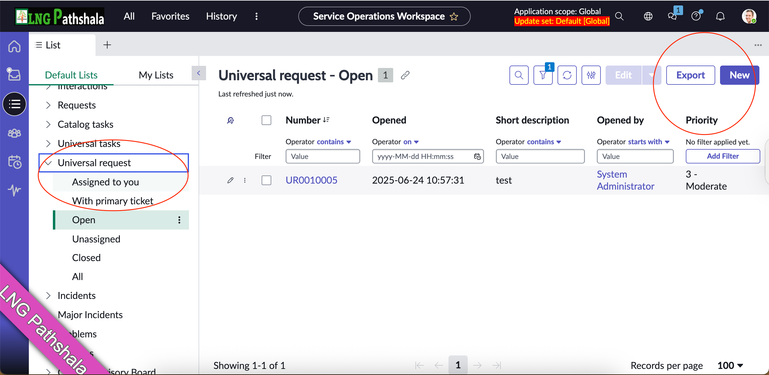The width and height of the screenshot is (769, 375).
Task: Open Records per page 100 dropdown
Action: (730, 366)
